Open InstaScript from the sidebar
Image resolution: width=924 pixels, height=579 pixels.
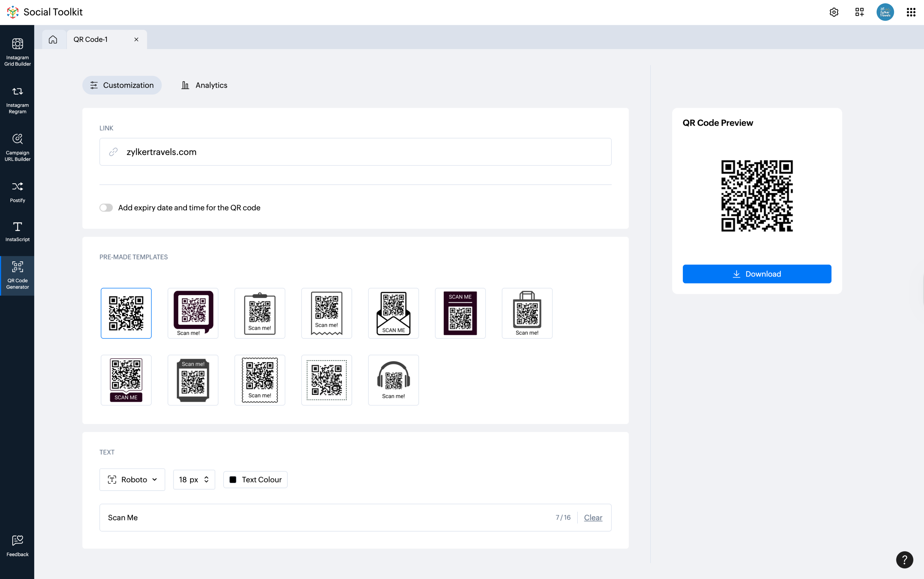pos(17,231)
